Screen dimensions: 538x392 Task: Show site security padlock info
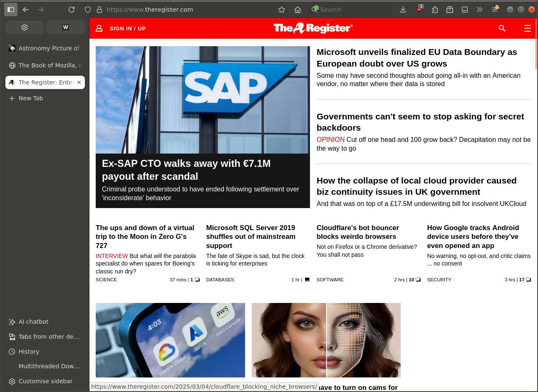tap(99, 9)
